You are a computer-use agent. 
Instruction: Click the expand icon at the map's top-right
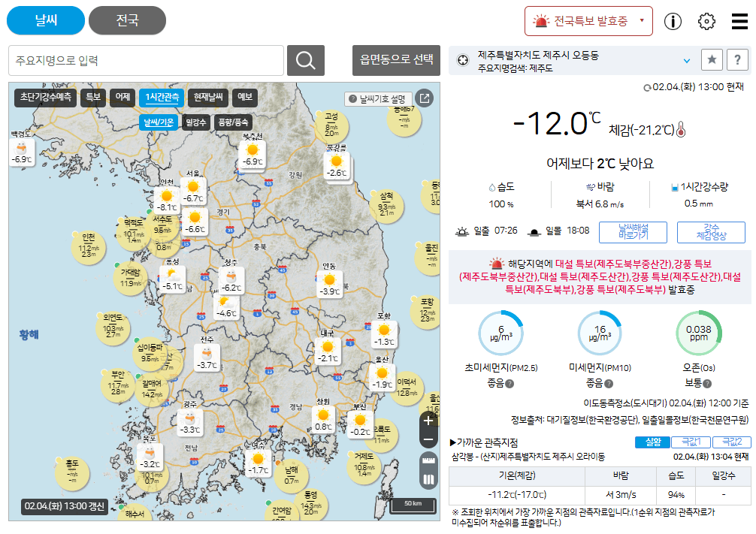(424, 98)
